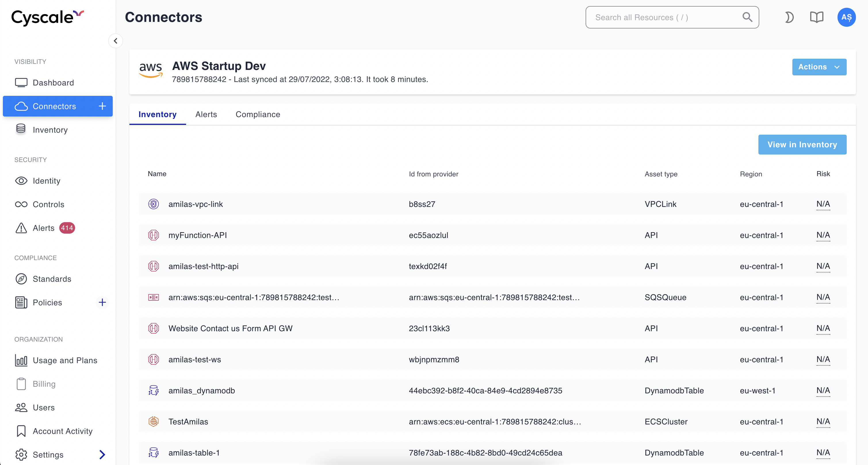This screenshot has width=868, height=465.
Task: Toggle sidebar collapse arrow button
Action: click(x=115, y=41)
